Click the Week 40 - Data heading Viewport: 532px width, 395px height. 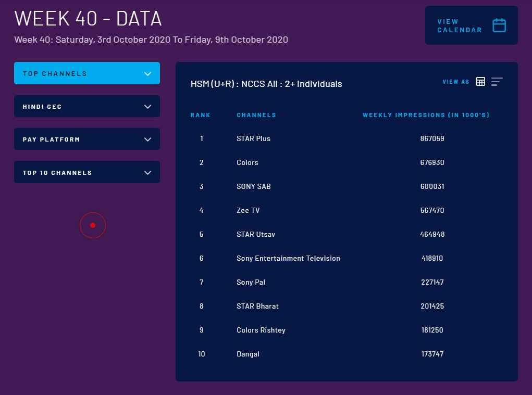coord(88,19)
